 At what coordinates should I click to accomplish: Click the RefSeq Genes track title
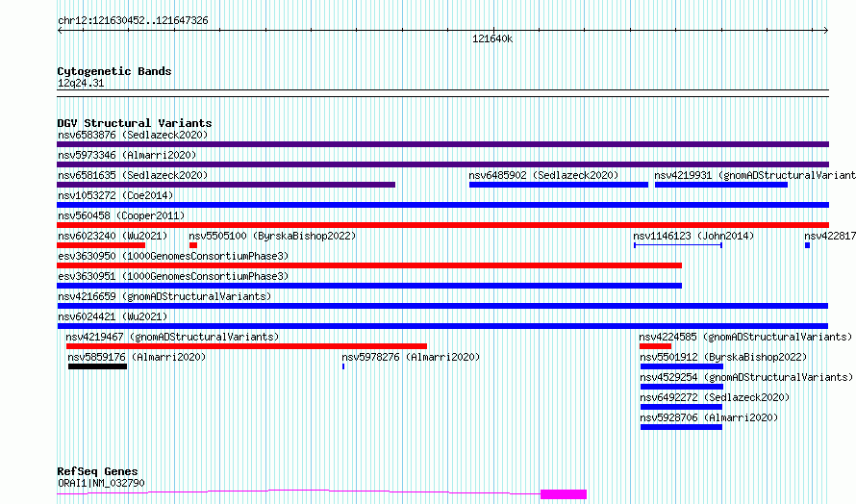pyautogui.click(x=97, y=471)
